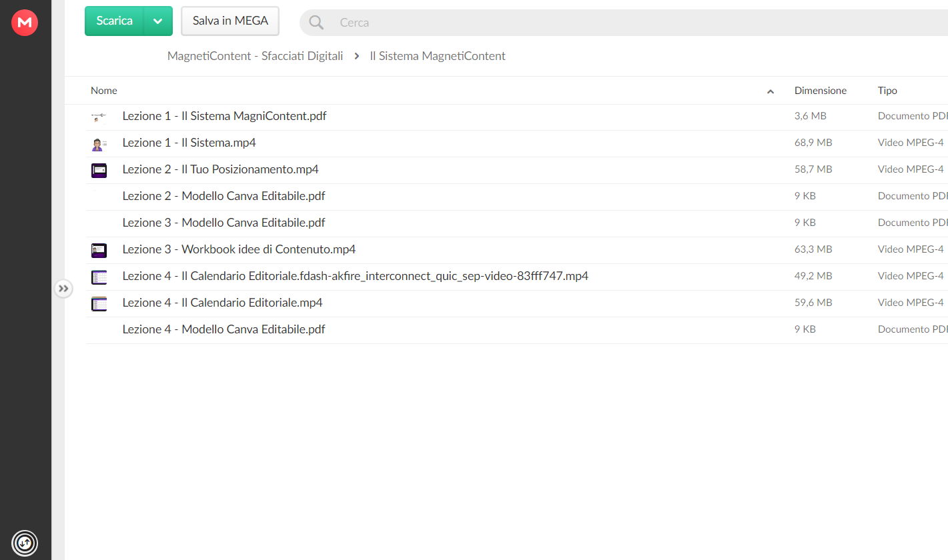948x560 pixels.
Task: Toggle sort direction arrow beside Nome
Action: coord(771,91)
